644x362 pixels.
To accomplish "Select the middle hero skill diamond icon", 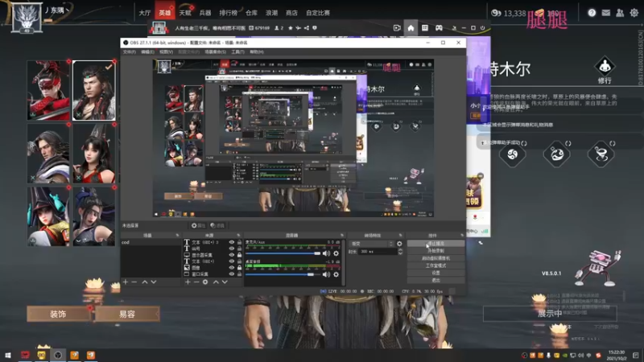I will click(556, 154).
